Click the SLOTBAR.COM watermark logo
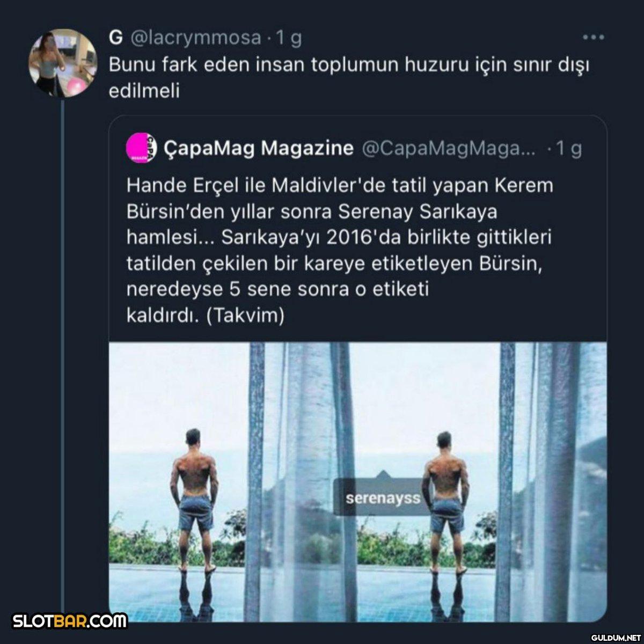The image size is (644, 644). pos(70,621)
